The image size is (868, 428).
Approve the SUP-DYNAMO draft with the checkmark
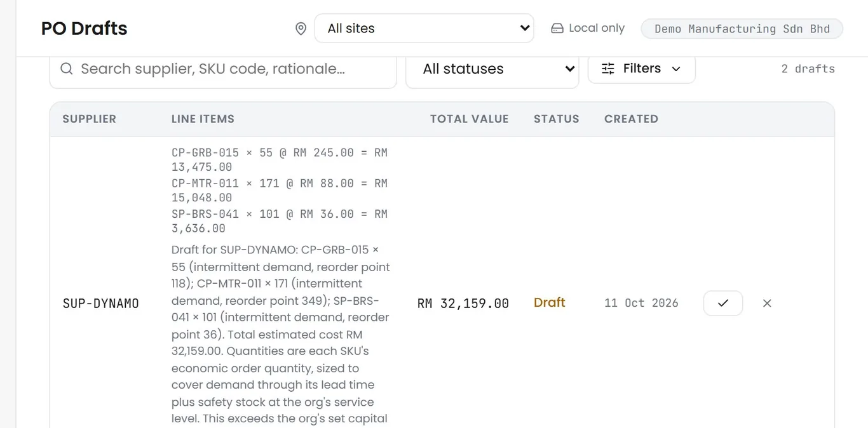pyautogui.click(x=722, y=303)
